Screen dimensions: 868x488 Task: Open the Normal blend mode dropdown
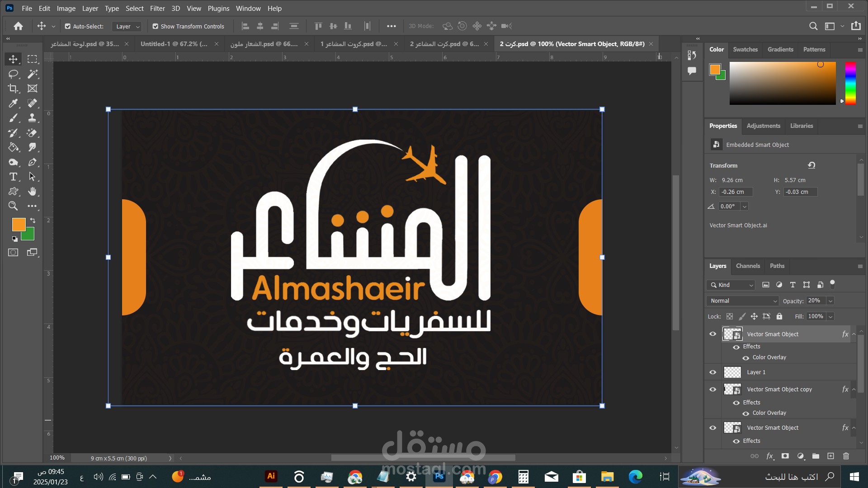(743, 301)
